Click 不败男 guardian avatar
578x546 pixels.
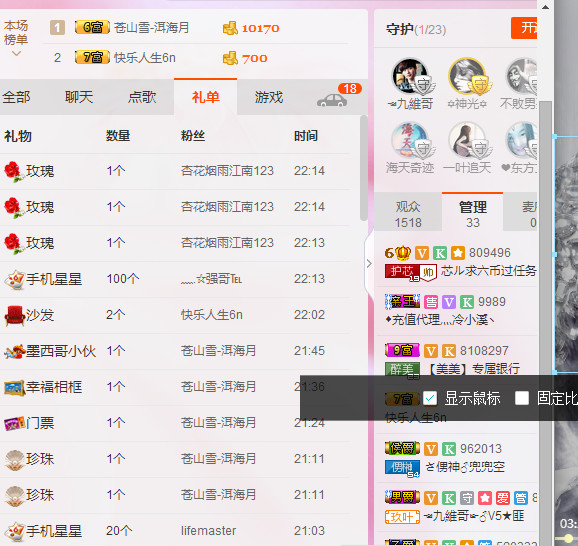(521, 77)
